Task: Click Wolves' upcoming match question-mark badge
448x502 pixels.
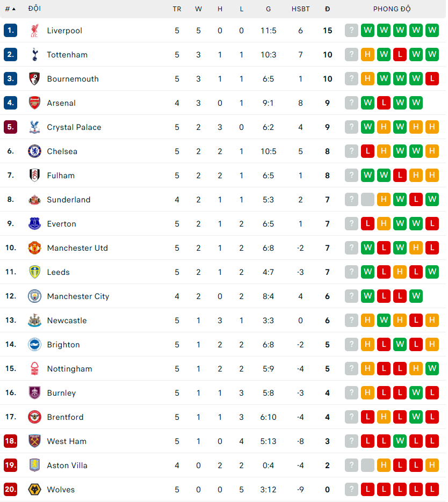Action: click(352, 489)
